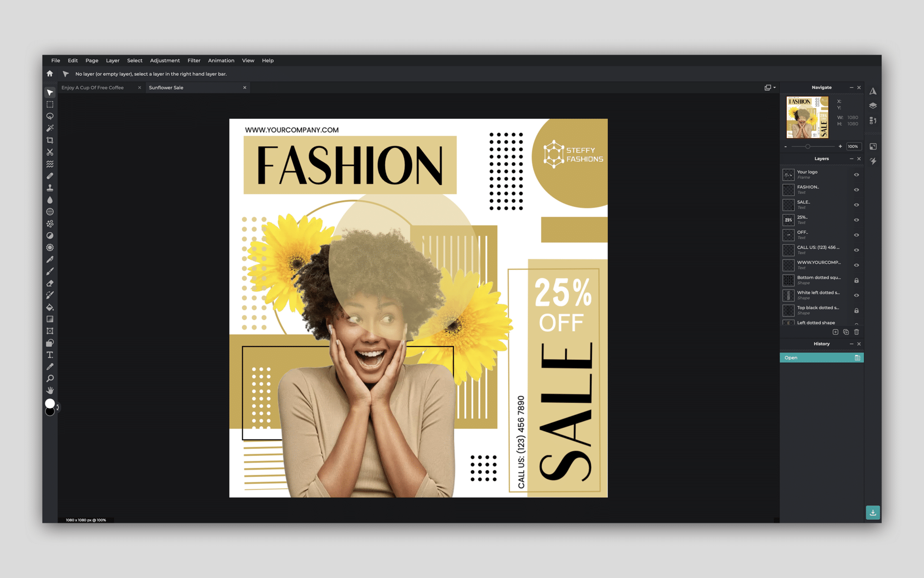
Task: Open the Filter menu
Action: click(194, 61)
